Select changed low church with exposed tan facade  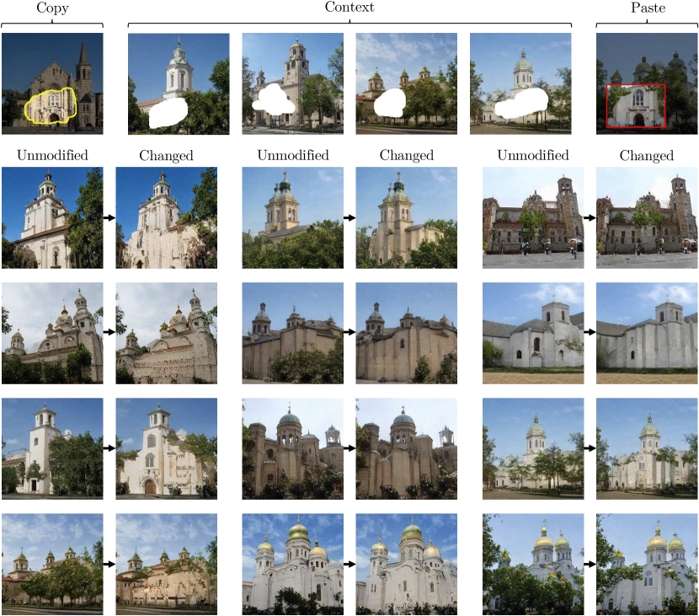coord(167,565)
